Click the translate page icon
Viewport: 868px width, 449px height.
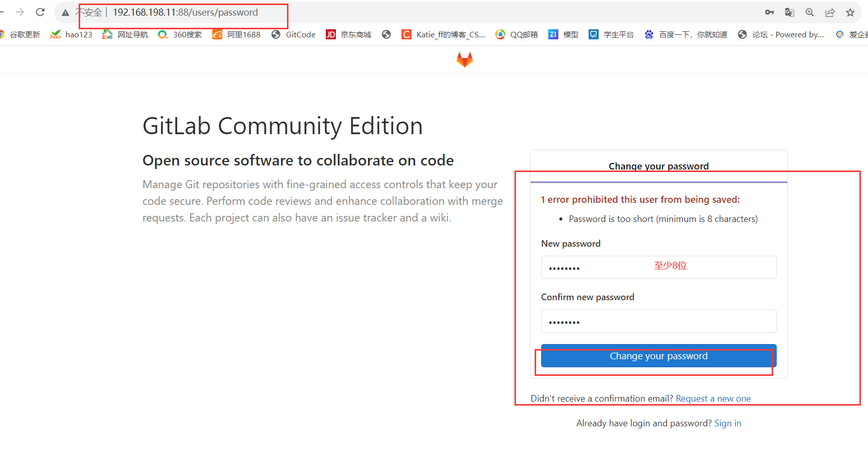tap(789, 13)
